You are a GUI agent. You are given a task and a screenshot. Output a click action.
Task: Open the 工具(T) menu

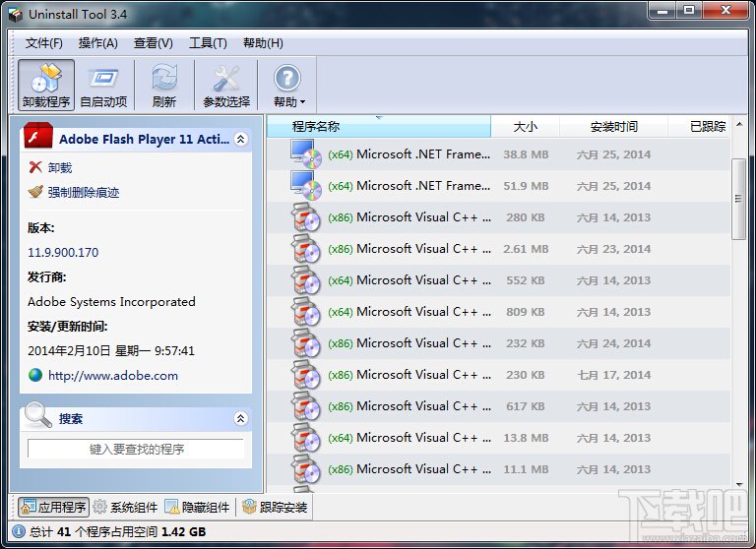[x=208, y=43]
